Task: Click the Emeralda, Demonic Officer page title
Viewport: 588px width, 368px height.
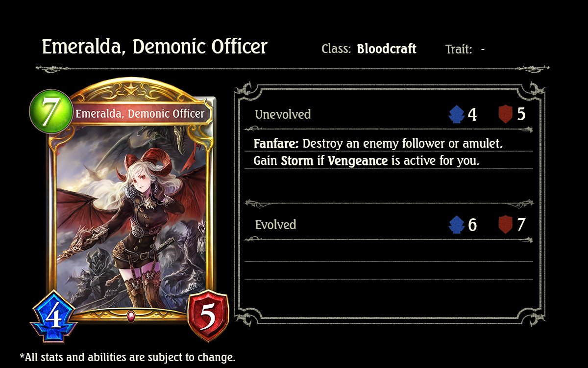Action: (x=154, y=48)
